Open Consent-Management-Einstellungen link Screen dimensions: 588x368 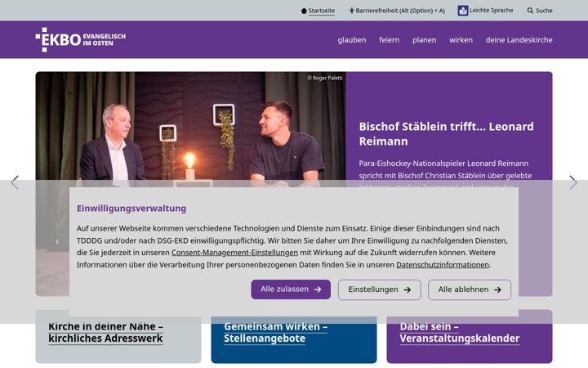234,253
